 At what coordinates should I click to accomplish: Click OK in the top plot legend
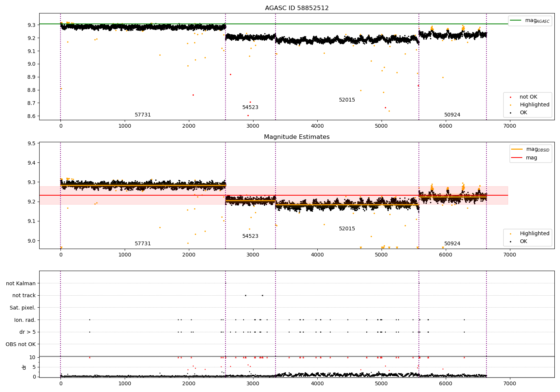(x=523, y=113)
